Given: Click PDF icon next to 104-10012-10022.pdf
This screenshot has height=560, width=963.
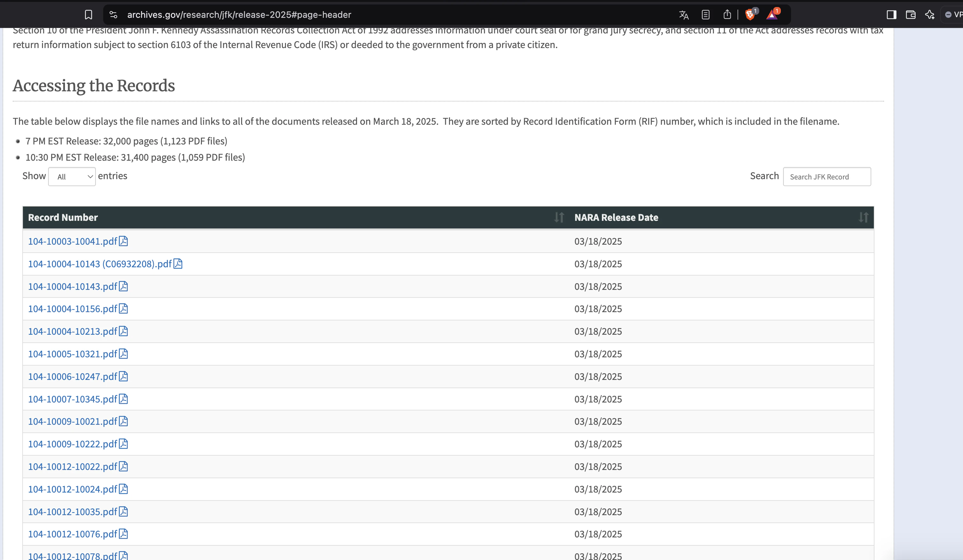Looking at the screenshot, I should [123, 466].
